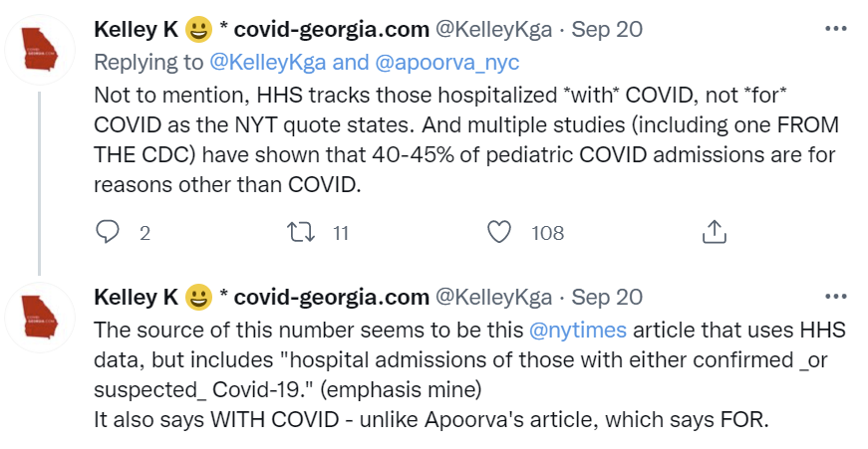Open the first tweet's Georgia profile avatar
Screen dimensions: 868x449
tap(40, 49)
